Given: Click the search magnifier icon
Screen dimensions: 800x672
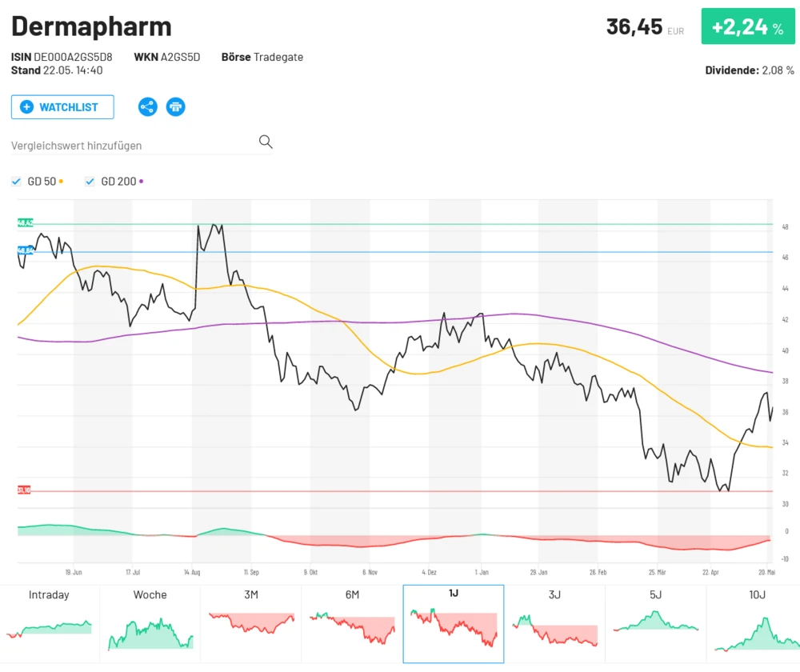Looking at the screenshot, I should pos(266,142).
